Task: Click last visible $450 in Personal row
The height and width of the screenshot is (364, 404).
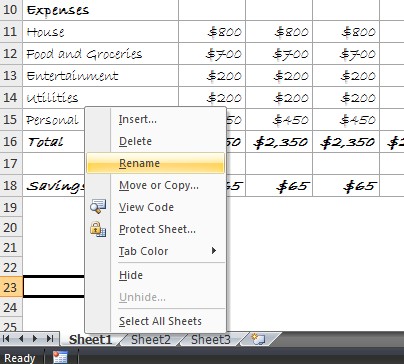Action: point(346,119)
